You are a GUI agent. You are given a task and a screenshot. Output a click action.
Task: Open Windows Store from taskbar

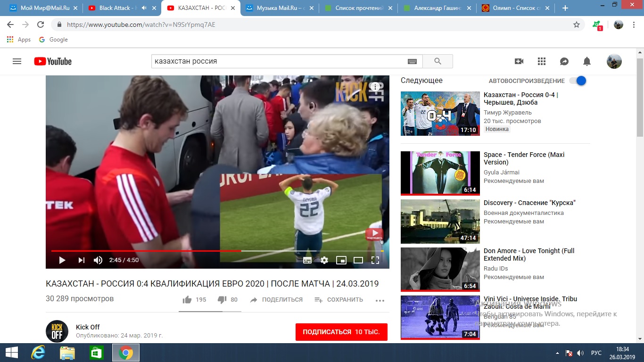pos(96,353)
